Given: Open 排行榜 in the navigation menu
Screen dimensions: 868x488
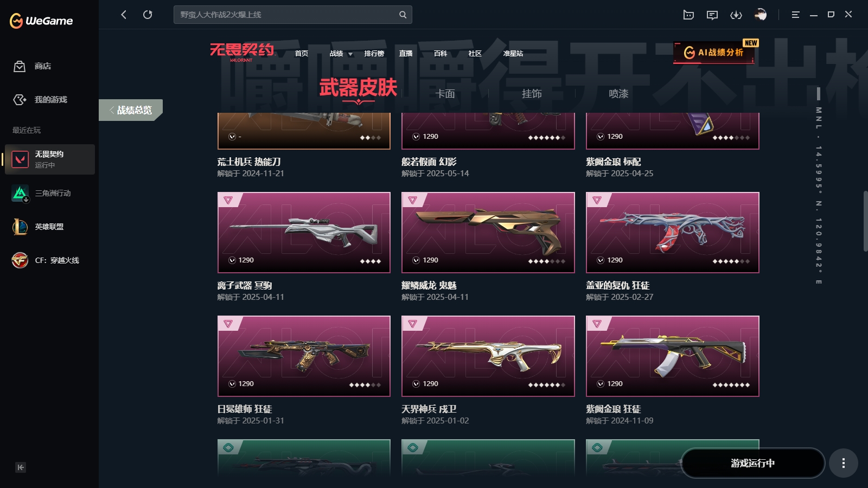Looking at the screenshot, I should tap(374, 54).
